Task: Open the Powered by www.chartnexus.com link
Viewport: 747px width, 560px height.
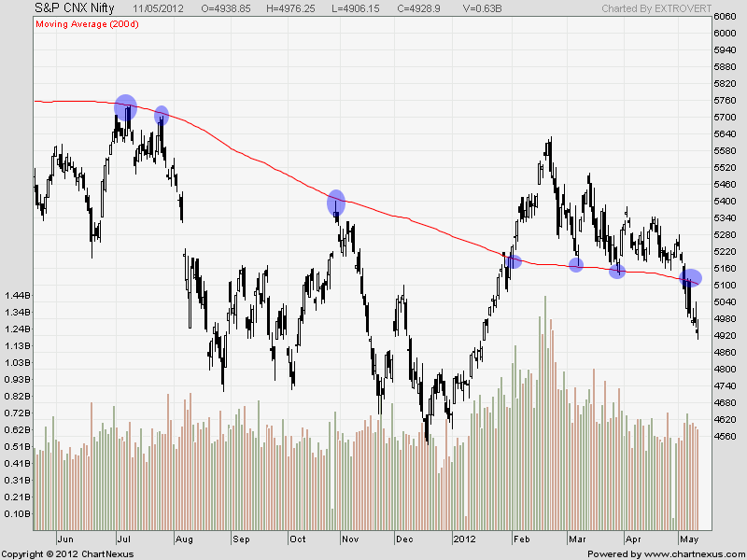Action: pos(664,553)
